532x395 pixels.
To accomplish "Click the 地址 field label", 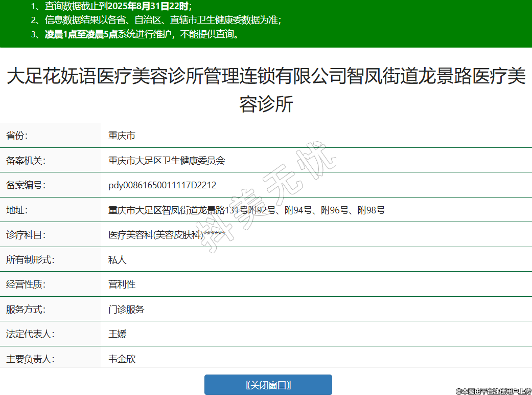I will 16,210.
